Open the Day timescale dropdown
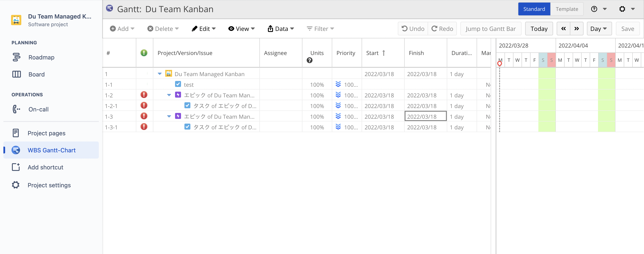 pos(599,29)
